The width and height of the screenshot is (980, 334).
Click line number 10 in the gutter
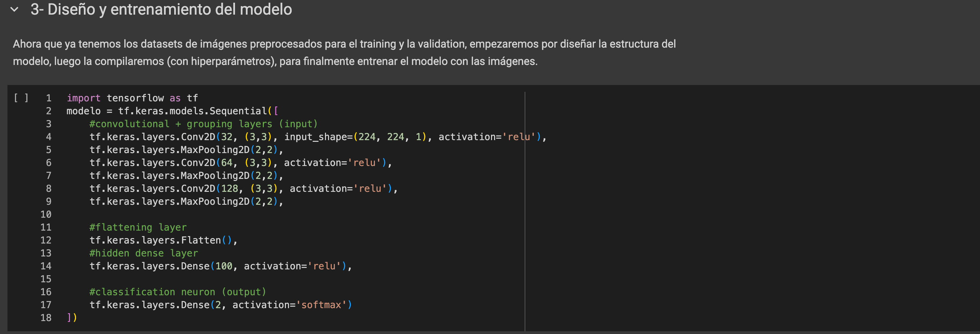tap(46, 214)
